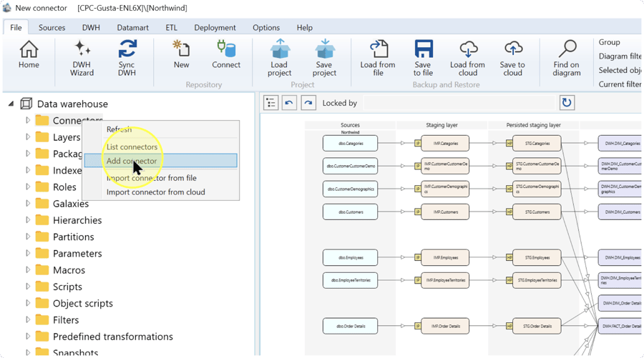The height and width of the screenshot is (358, 644).
Task: Open the Help tab
Action: click(x=304, y=27)
